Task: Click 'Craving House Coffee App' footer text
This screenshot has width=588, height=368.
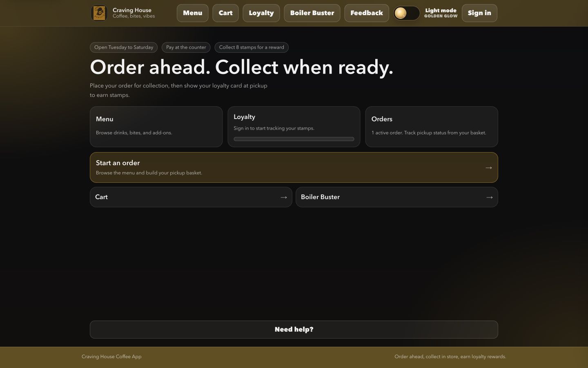Action: (x=111, y=357)
